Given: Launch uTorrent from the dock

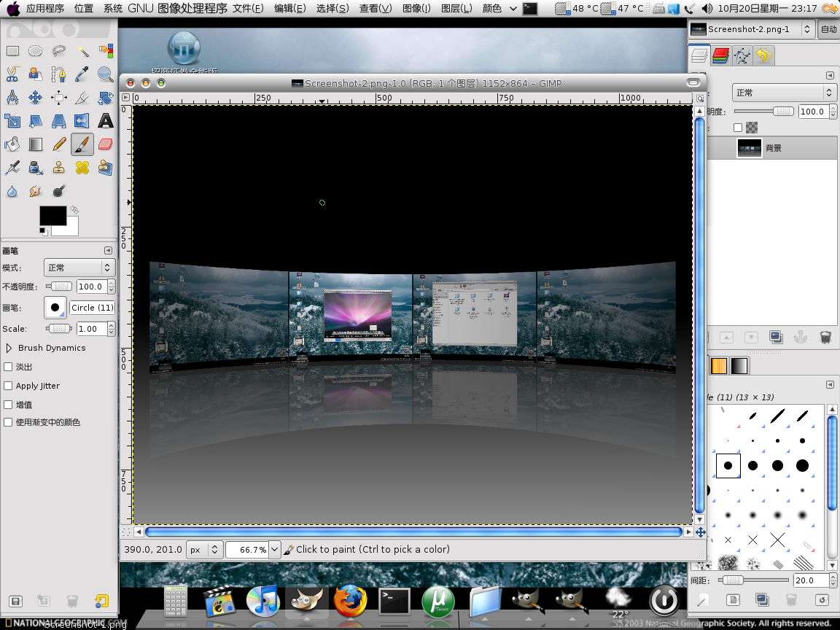Looking at the screenshot, I should (x=438, y=601).
